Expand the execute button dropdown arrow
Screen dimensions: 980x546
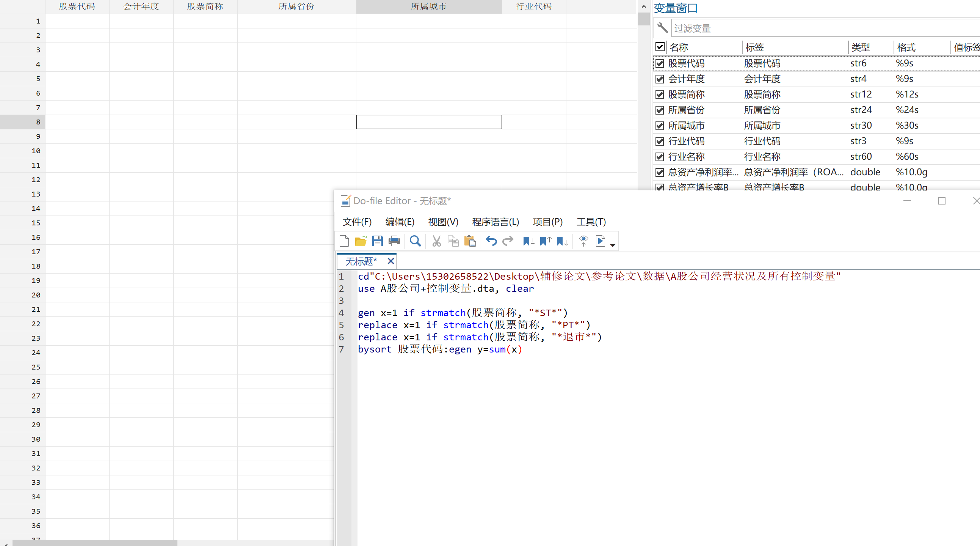[613, 245]
